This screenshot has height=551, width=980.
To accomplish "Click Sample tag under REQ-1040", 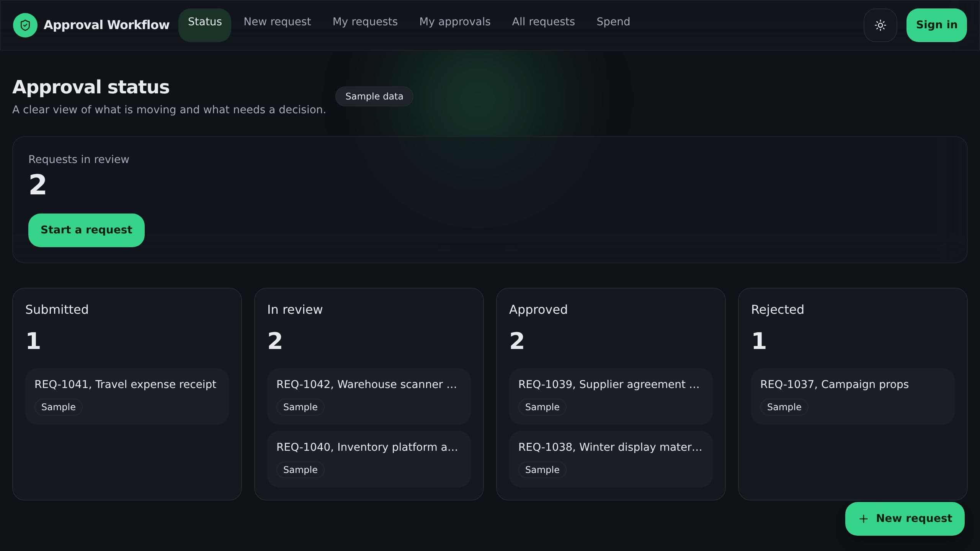I will [x=301, y=470].
